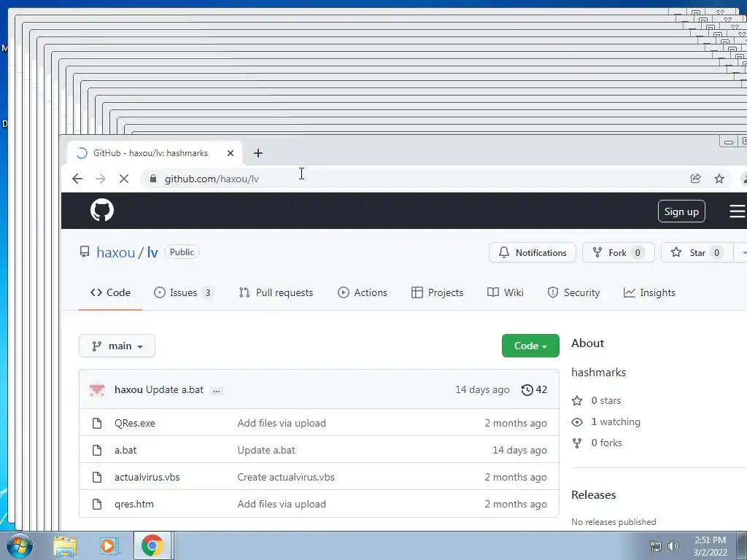Click the Show desktop strip on taskbar
The height and width of the screenshot is (560, 747).
[x=742, y=545]
